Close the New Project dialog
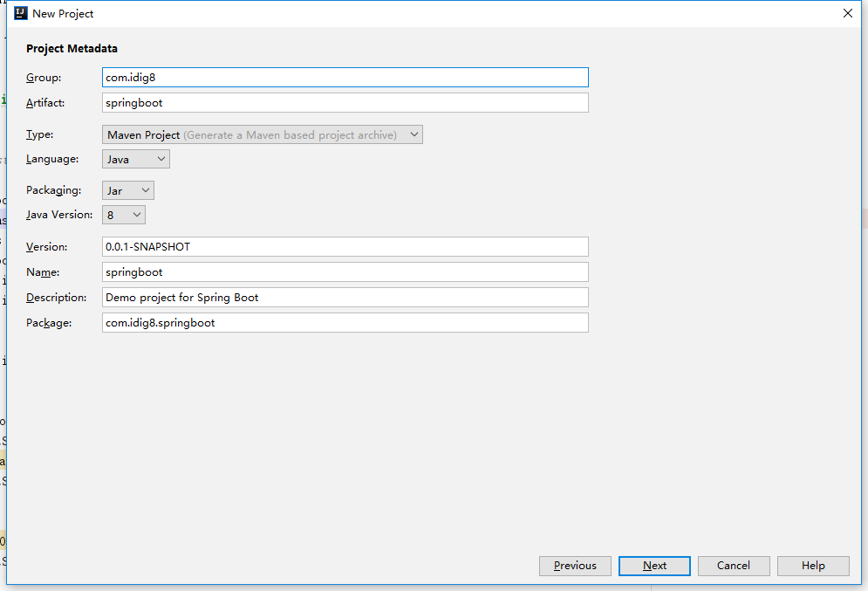The image size is (868, 591). pos(847,13)
